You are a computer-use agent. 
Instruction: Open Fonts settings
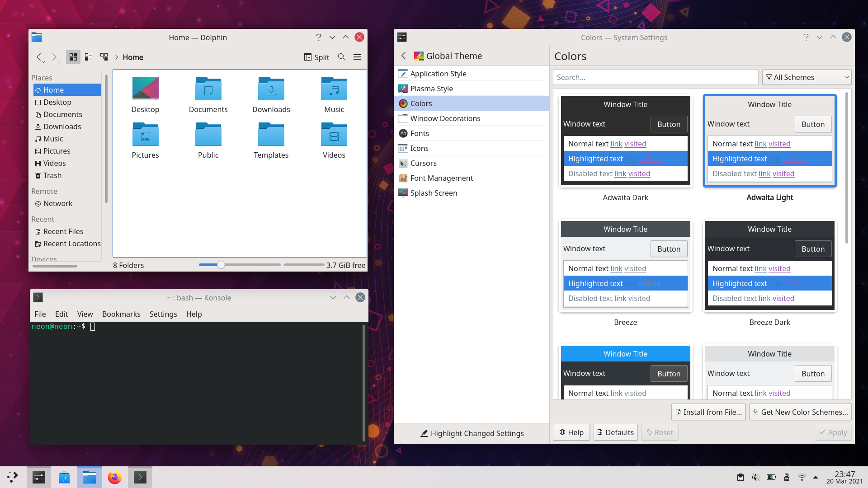click(x=472, y=133)
